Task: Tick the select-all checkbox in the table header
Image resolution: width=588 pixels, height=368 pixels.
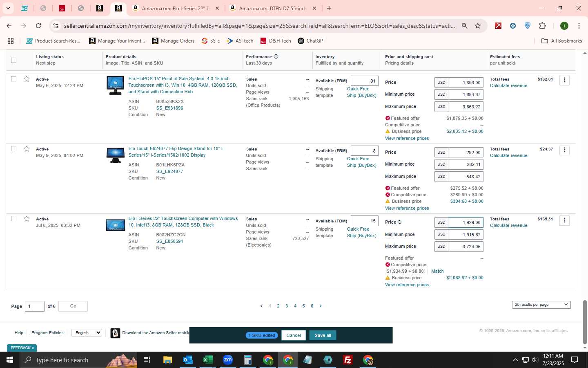Action: point(13,60)
